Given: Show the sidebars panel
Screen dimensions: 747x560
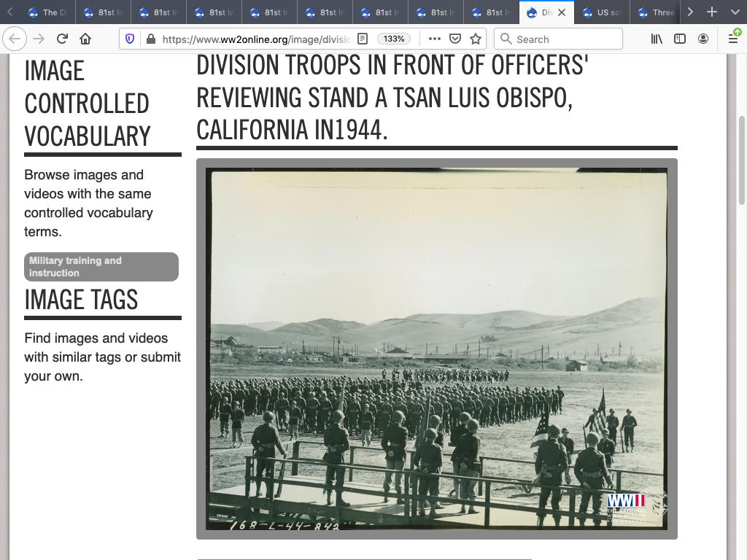Looking at the screenshot, I should [x=680, y=39].
